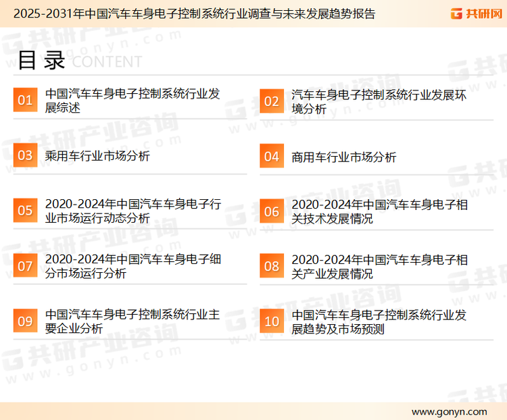Select the orange 02 number badge
The height and width of the screenshot is (420, 507).
click(272, 101)
